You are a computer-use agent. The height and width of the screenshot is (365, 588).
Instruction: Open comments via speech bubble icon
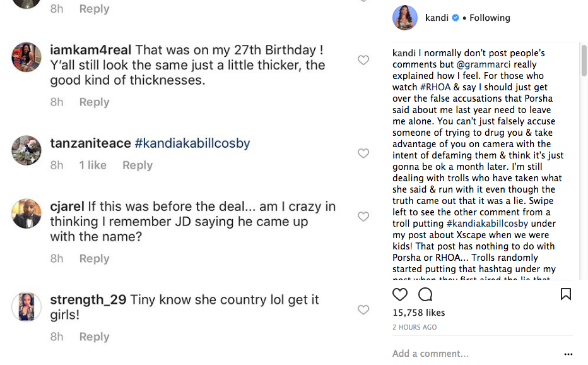(425, 294)
